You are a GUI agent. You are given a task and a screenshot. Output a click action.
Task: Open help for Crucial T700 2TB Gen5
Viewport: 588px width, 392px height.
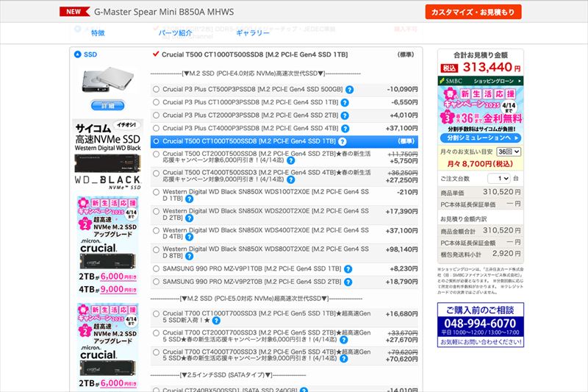[343, 340]
